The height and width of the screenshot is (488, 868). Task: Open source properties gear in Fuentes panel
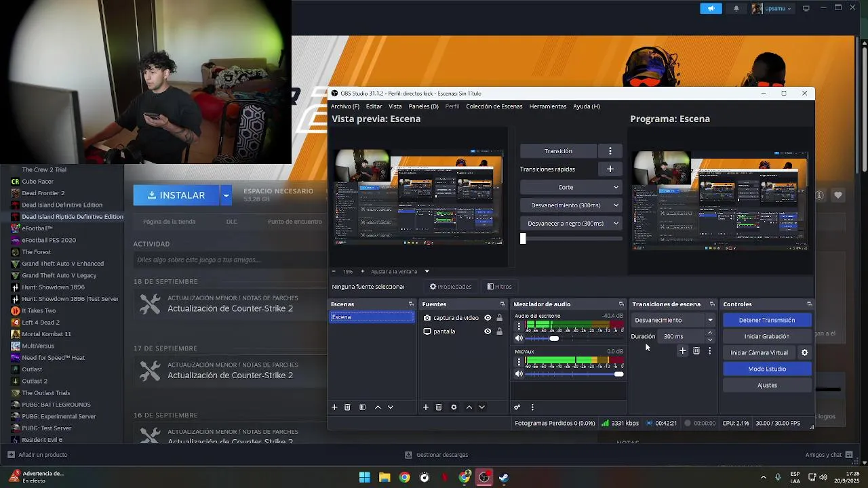(454, 407)
